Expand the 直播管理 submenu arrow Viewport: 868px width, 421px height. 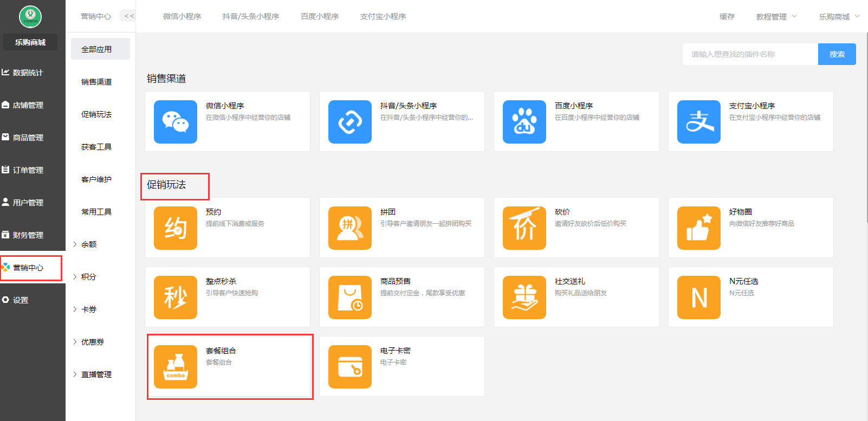click(75, 374)
